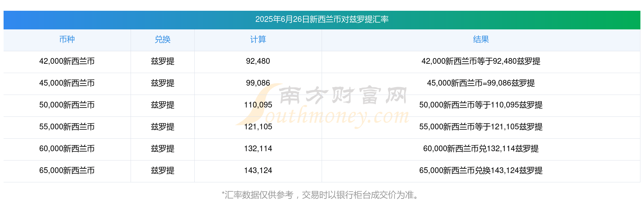Click the 55,000新西兰币 cell
The image size is (644, 206).
[67, 127]
